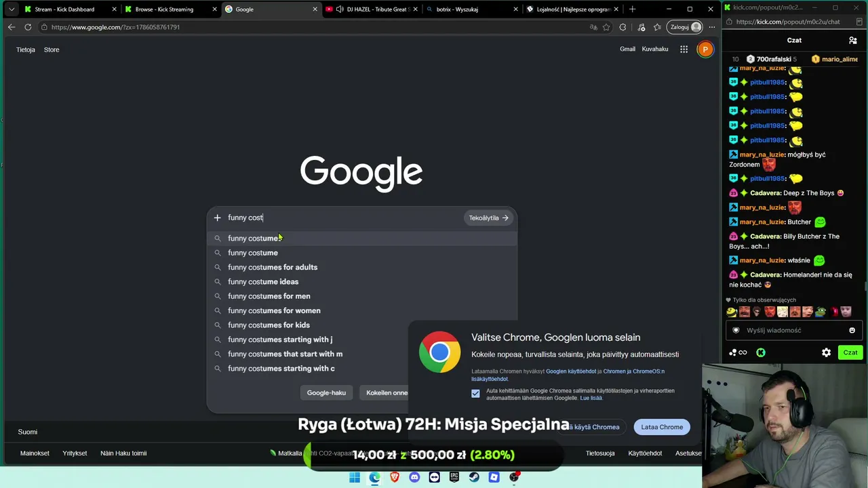Viewport: 868px width, 488px height.
Task: Open Epic Games launcher from the taskbar
Action: coord(454,477)
